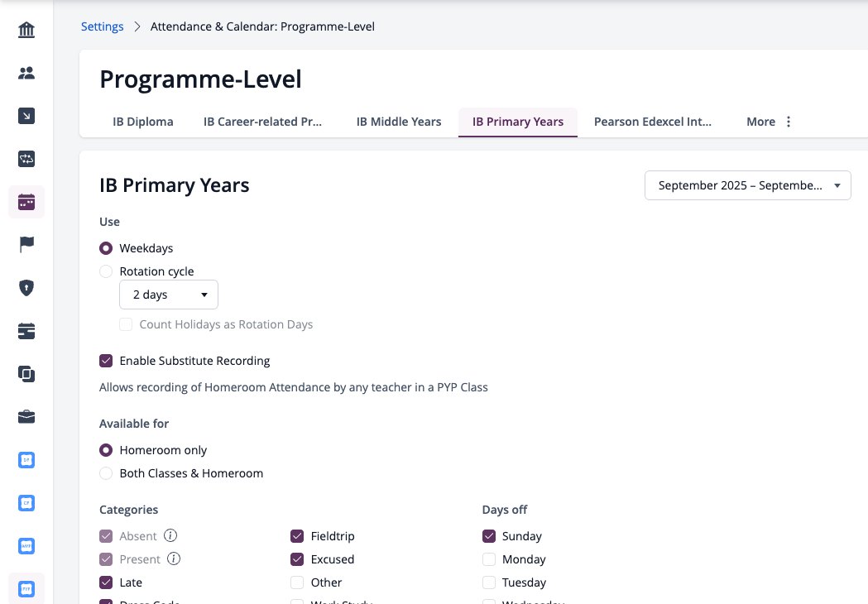Switch to IB Career-related Programme tab
The height and width of the screenshot is (604, 868).
262,122
